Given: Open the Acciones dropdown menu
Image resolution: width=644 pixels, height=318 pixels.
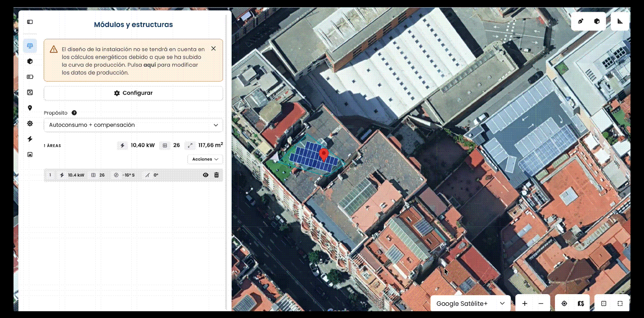Looking at the screenshot, I should [205, 159].
